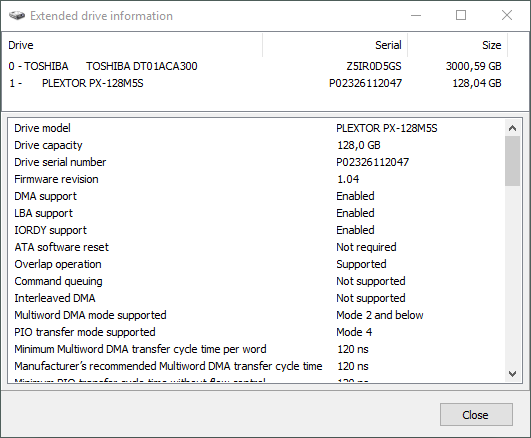Click the ATA software reset label
The width and height of the screenshot is (531, 438).
pyautogui.click(x=61, y=247)
